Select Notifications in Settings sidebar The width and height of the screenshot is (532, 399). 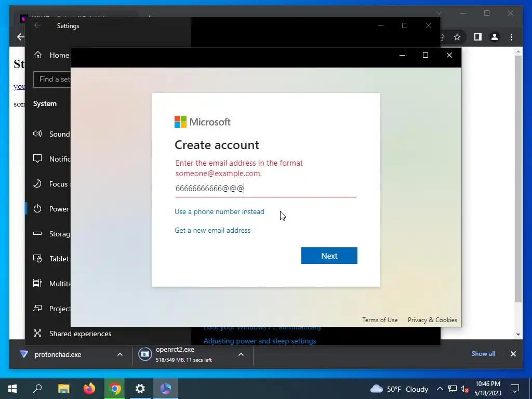click(x=52, y=159)
